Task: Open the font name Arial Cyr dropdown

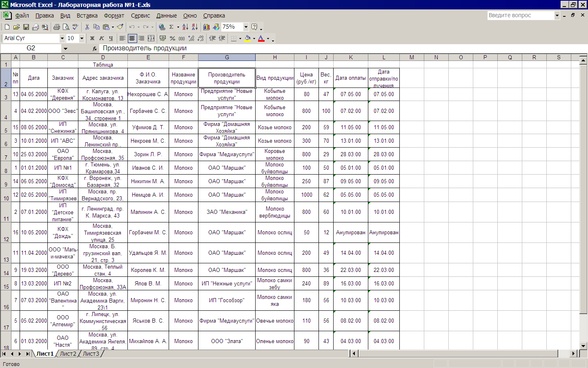Action: pos(62,38)
